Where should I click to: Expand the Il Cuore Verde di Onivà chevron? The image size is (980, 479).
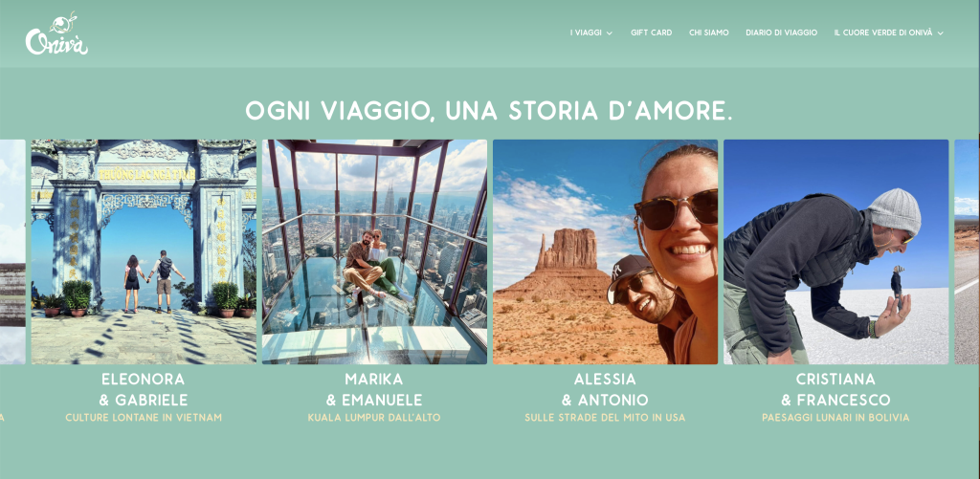(940, 33)
